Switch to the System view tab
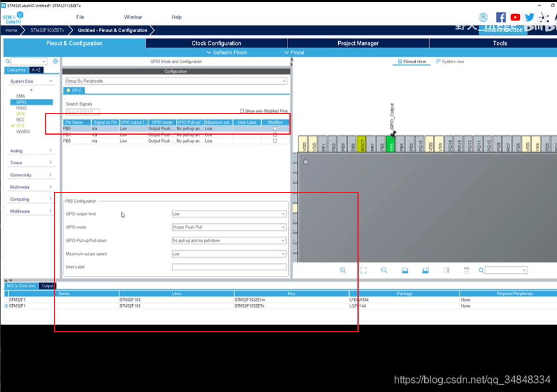Image resolution: width=557 pixels, height=392 pixels. click(x=450, y=62)
